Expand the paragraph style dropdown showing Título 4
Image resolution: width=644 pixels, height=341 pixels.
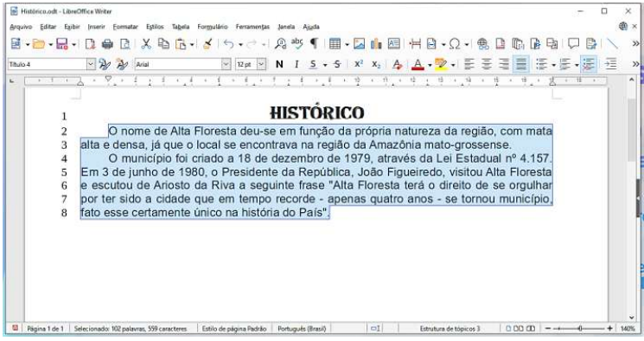click(x=91, y=64)
